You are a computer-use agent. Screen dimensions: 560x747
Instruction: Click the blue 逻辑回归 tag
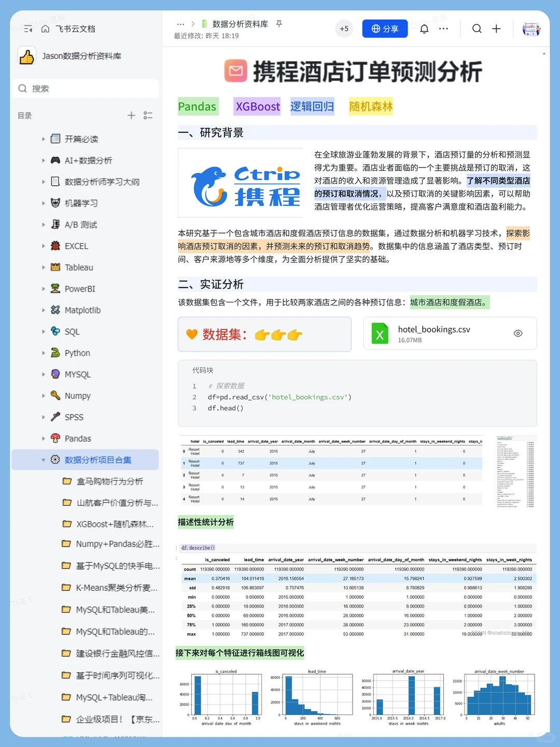click(x=312, y=106)
